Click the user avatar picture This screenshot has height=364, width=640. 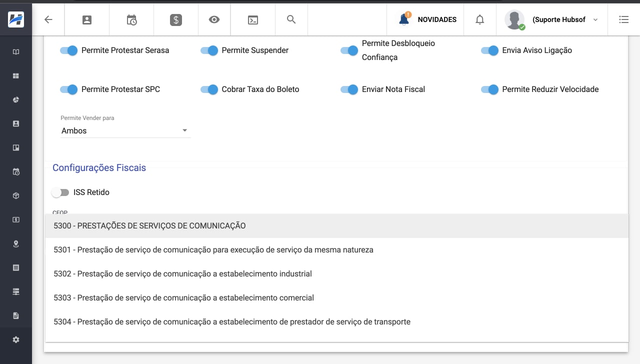click(514, 19)
